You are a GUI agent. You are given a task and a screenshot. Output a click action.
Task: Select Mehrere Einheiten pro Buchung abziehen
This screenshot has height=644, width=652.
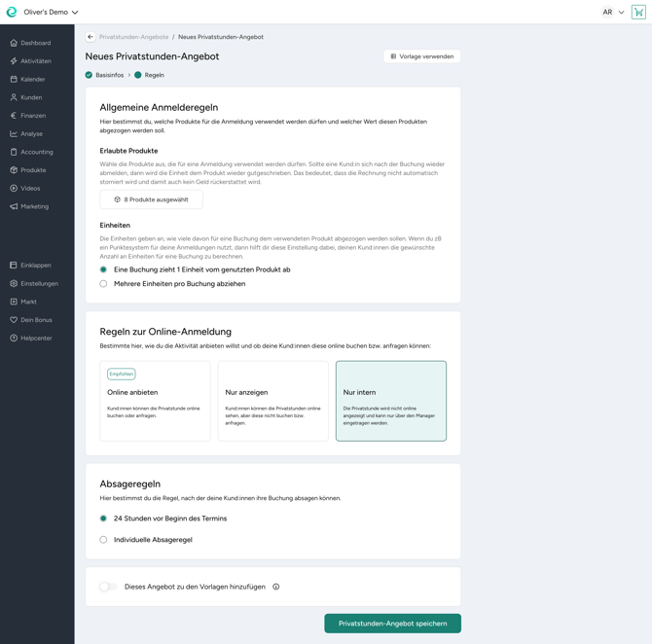coord(104,284)
